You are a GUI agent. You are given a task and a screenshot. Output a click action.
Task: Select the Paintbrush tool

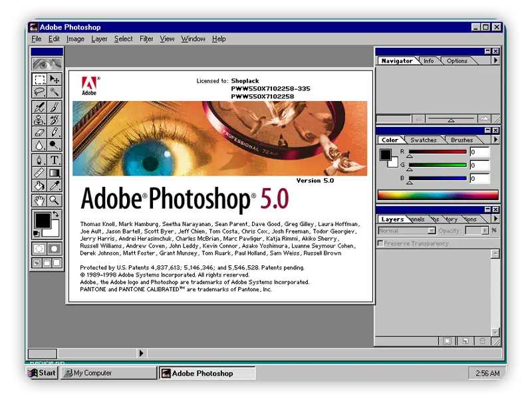[x=55, y=107]
